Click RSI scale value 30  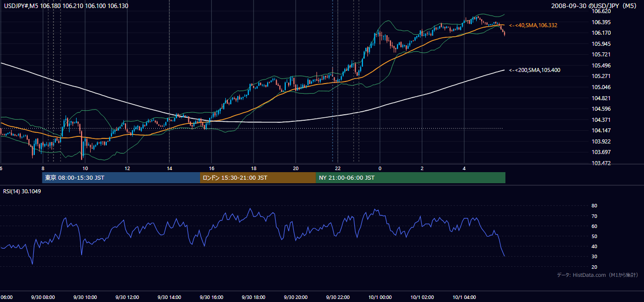click(594, 257)
